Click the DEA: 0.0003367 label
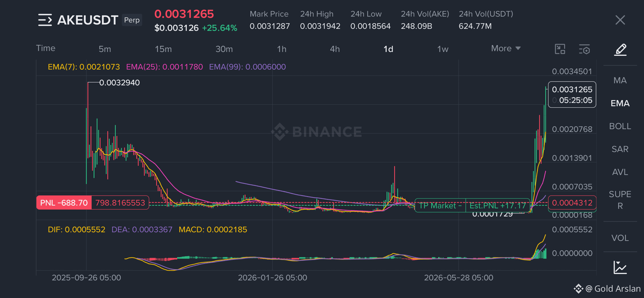The width and height of the screenshot is (644, 298). (x=142, y=230)
